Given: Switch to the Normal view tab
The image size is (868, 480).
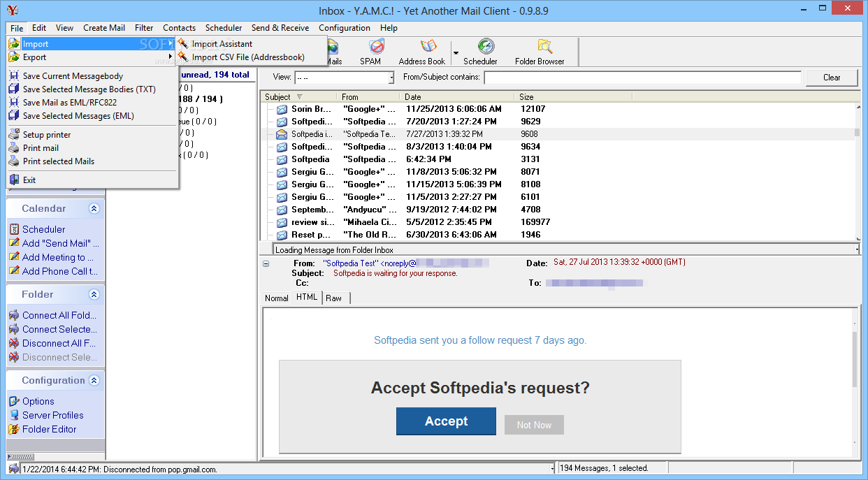Looking at the screenshot, I should pyautogui.click(x=276, y=298).
